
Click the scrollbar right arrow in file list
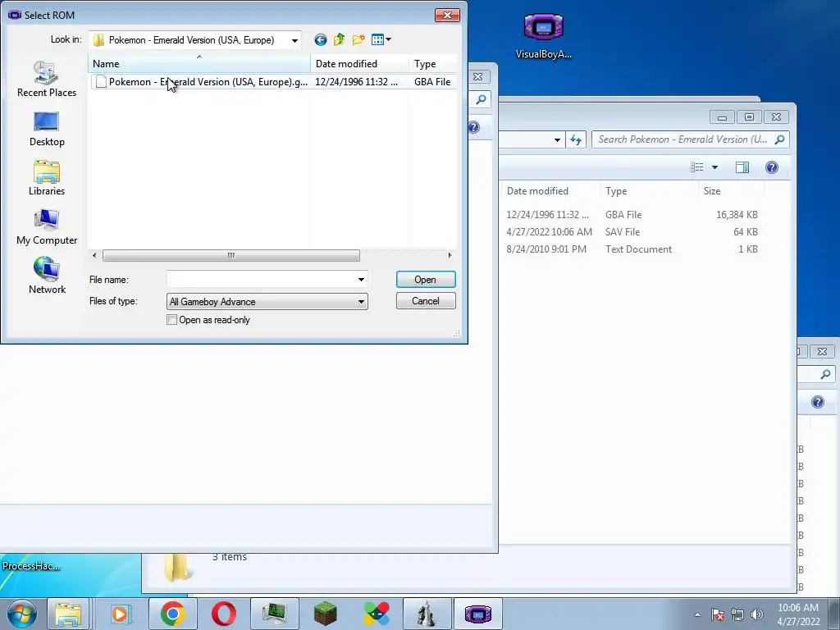pos(450,256)
